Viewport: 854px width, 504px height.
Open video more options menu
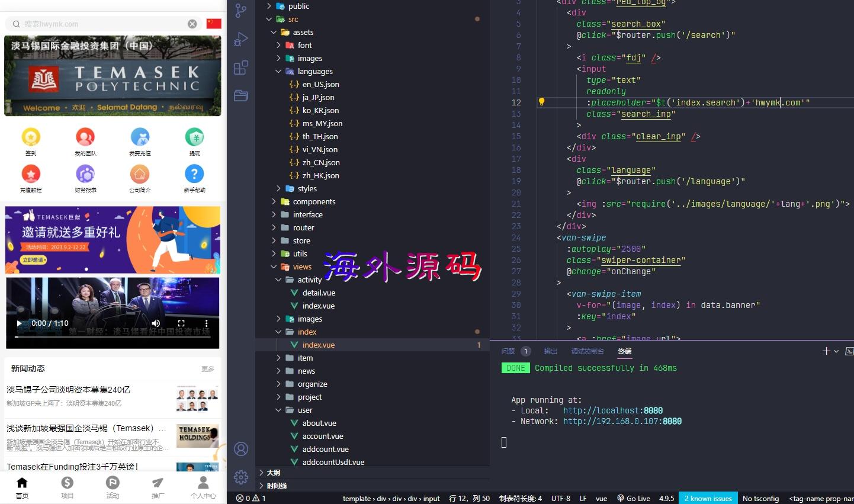coord(206,323)
